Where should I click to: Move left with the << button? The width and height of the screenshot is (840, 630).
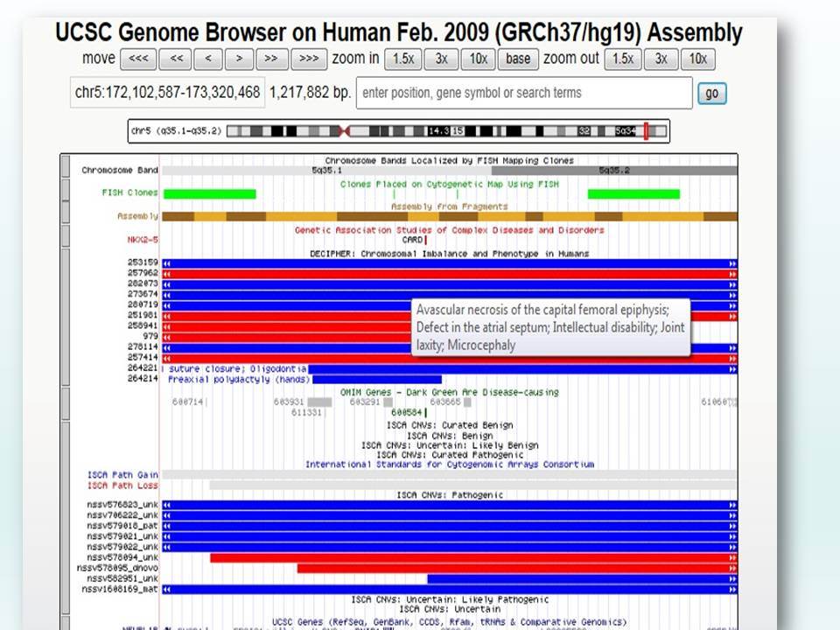coord(176,59)
